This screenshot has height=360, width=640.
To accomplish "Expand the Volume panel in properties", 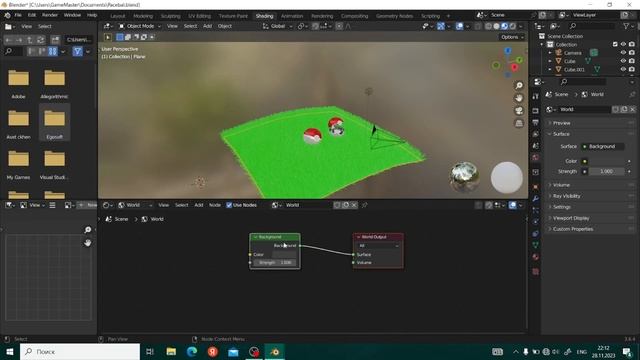I will click(591, 185).
